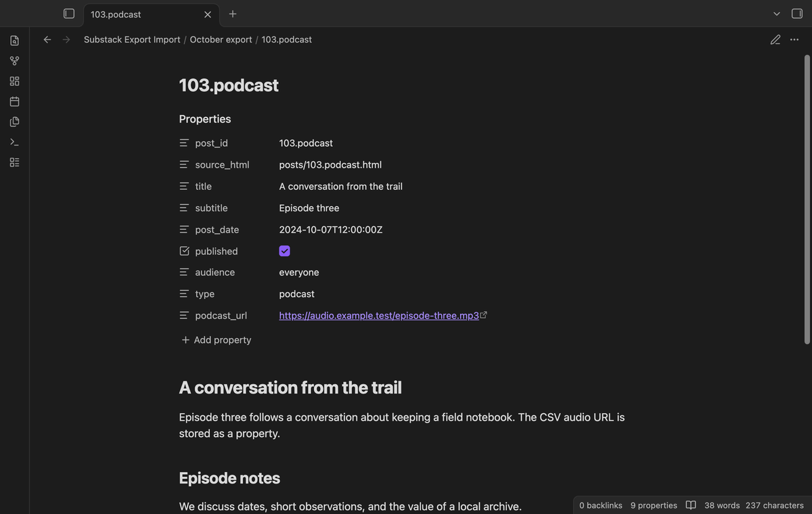Click the source_html property name
812x514 pixels.
[222, 165]
